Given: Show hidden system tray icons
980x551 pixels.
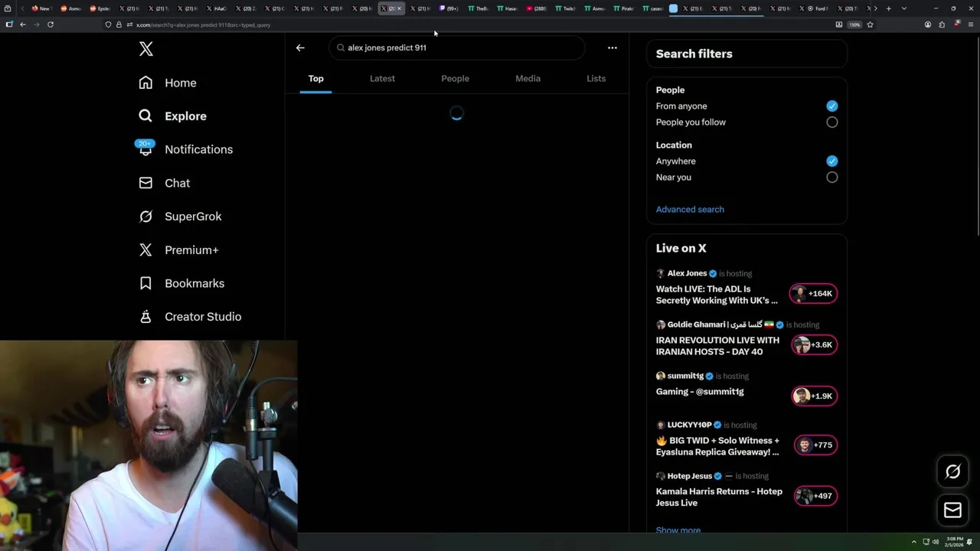Looking at the screenshot, I should pyautogui.click(x=913, y=542).
